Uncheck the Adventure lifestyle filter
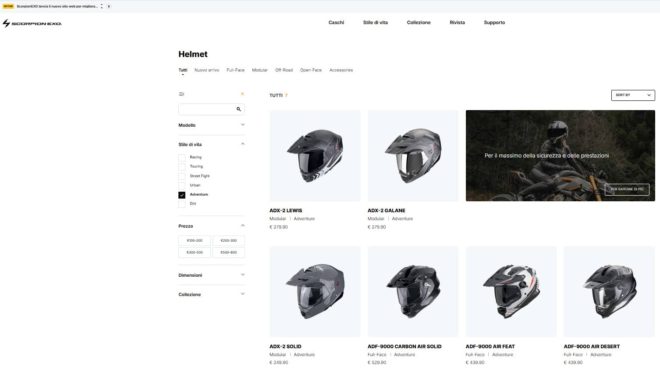 tap(182, 195)
